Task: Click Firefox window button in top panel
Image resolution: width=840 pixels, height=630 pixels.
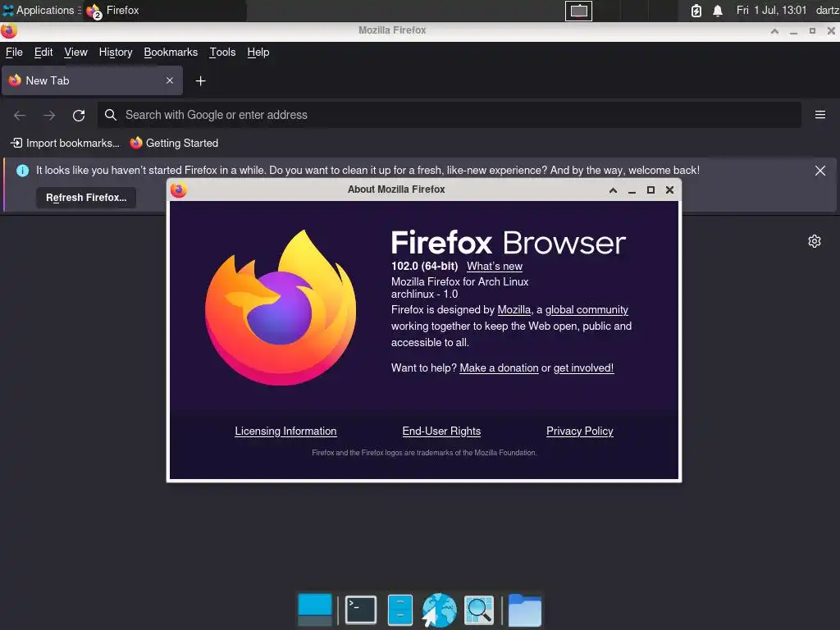Action: (x=165, y=10)
